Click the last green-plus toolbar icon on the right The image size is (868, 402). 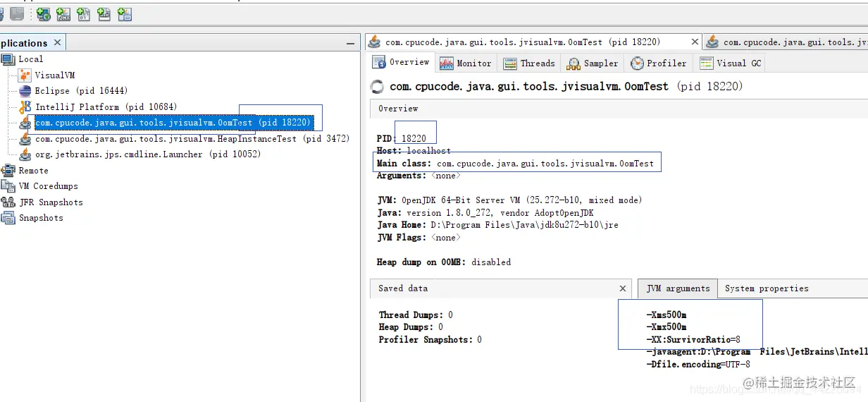[x=125, y=13]
